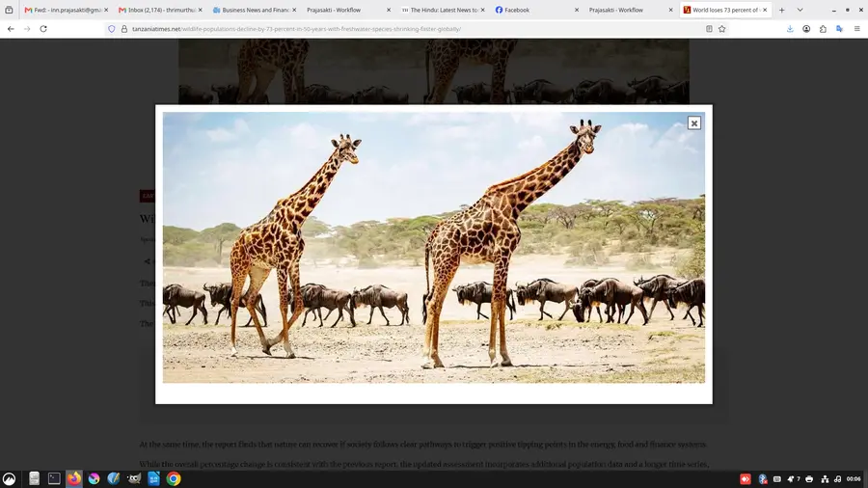The image size is (868, 488).
Task: Bookmark this page with star icon
Action: coord(721,29)
